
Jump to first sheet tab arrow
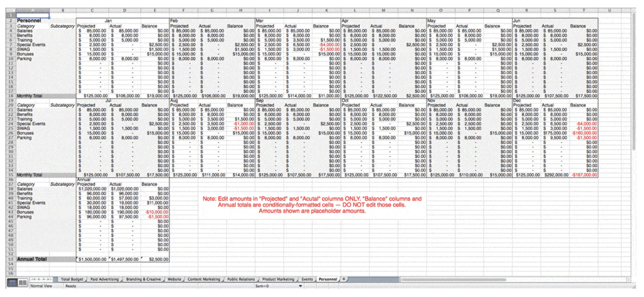point(33,280)
